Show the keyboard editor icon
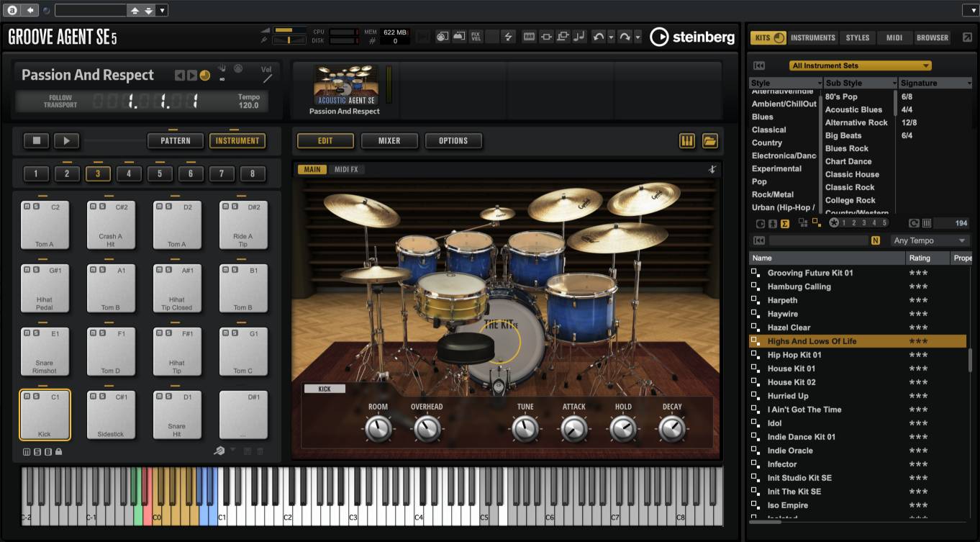Viewport: 980px width, 542px height. point(687,141)
